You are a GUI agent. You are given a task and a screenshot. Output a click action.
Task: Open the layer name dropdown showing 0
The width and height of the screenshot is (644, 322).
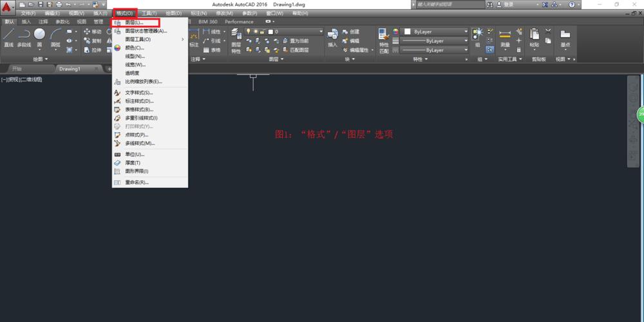[284, 32]
